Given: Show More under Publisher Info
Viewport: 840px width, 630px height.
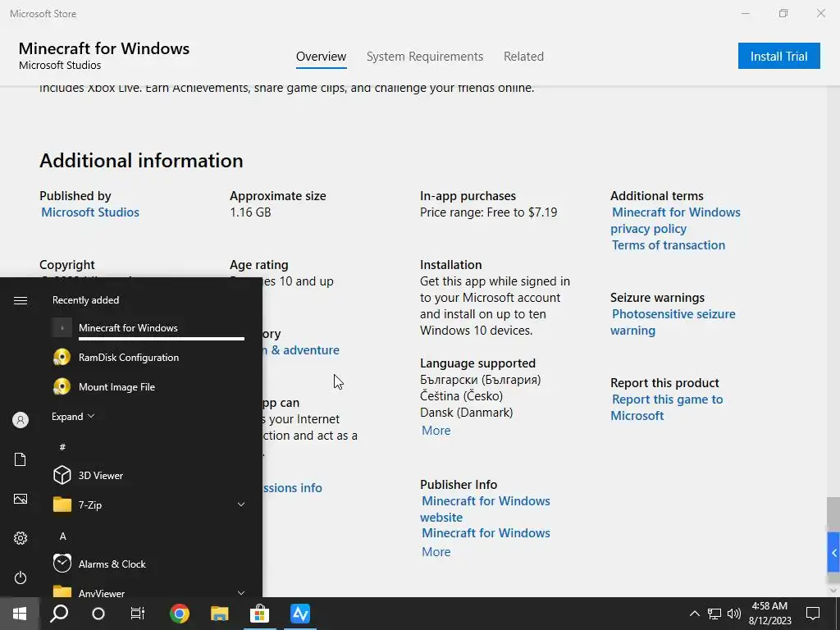Looking at the screenshot, I should click(436, 552).
